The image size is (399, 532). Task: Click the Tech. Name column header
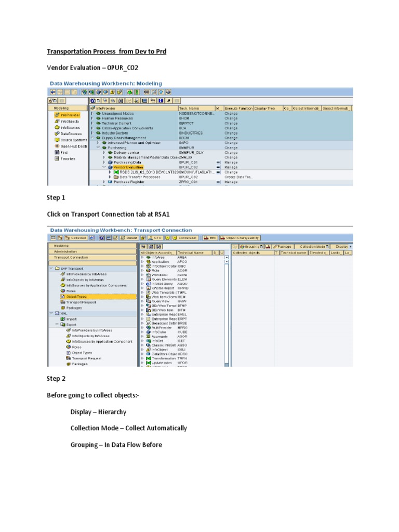(x=196, y=108)
